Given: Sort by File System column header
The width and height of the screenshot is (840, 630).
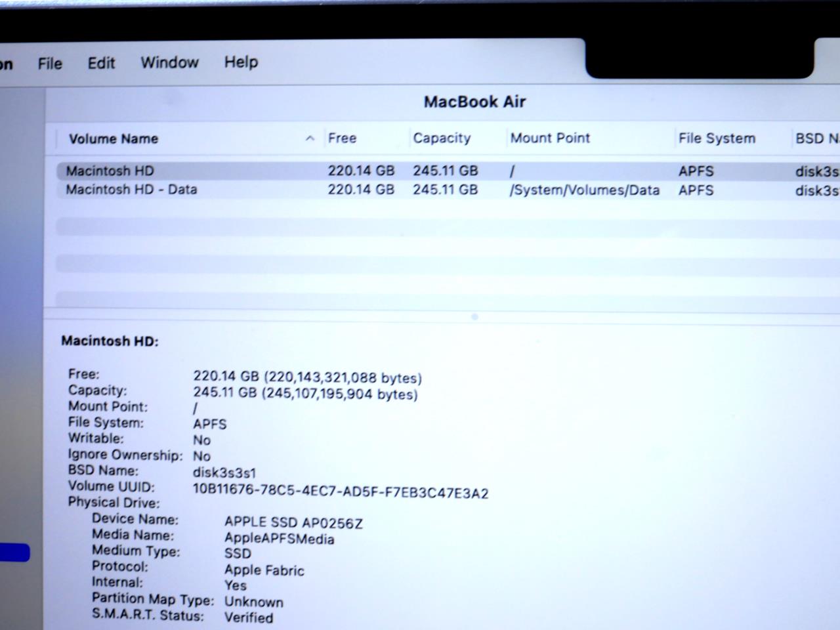Looking at the screenshot, I should pyautogui.click(x=717, y=138).
